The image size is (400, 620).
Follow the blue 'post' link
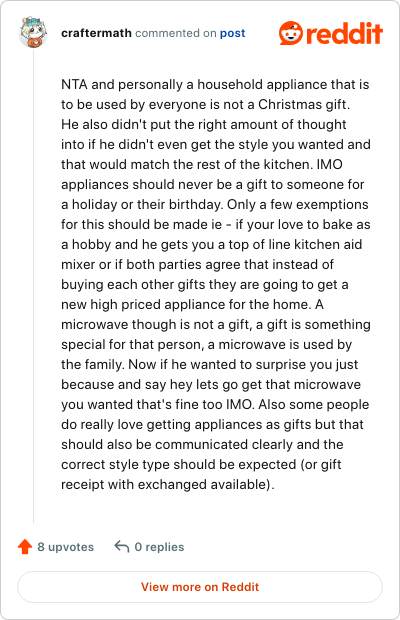click(232, 33)
